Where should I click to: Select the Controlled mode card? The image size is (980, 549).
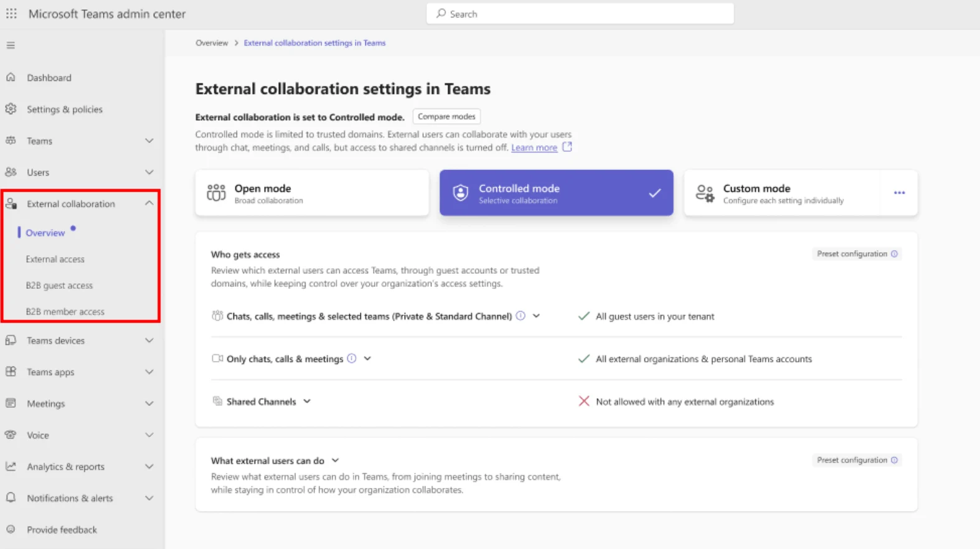click(556, 193)
